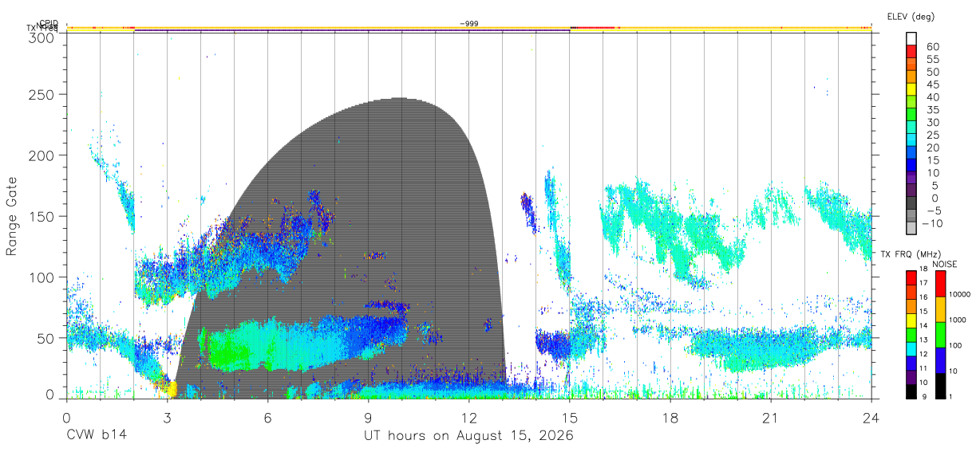Click the yellow swatch in ELEV color bar
The width and height of the screenshot is (980, 452).
click(911, 89)
